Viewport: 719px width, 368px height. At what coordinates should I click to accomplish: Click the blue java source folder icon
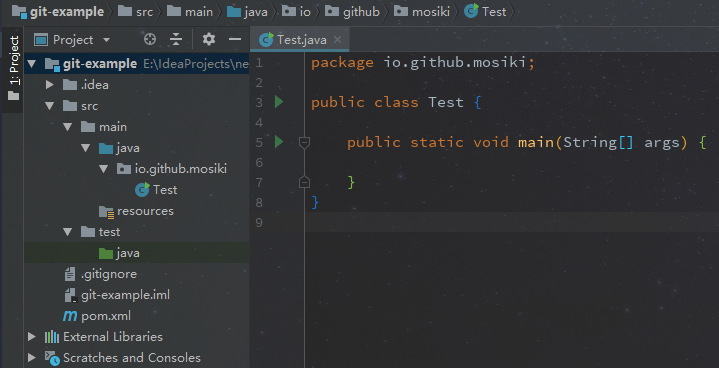106,148
